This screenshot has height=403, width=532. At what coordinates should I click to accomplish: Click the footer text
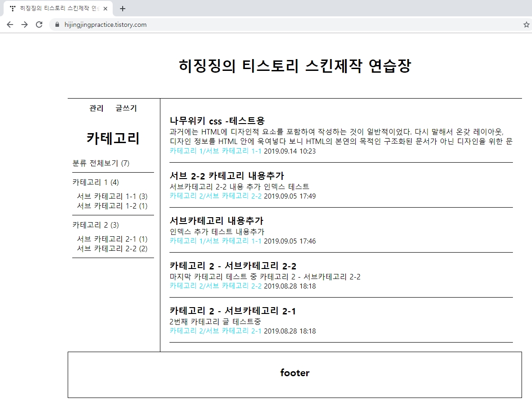(295, 373)
